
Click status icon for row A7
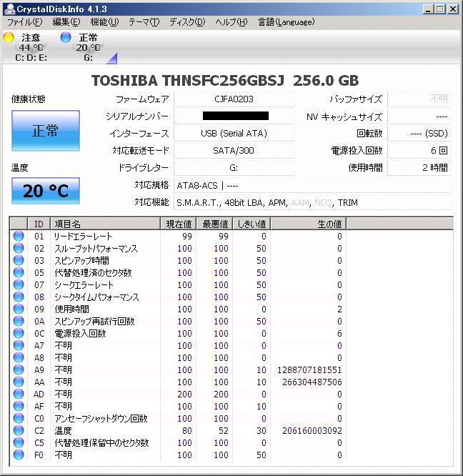[19, 345]
